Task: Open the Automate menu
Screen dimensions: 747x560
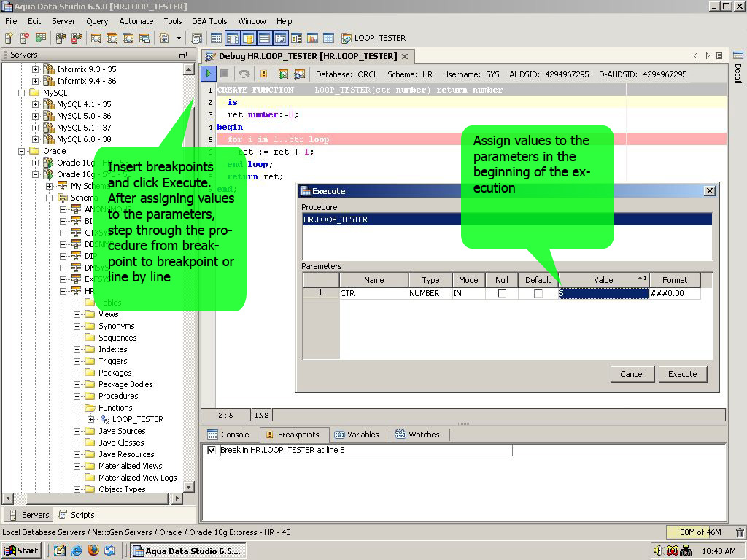Action: (x=136, y=21)
